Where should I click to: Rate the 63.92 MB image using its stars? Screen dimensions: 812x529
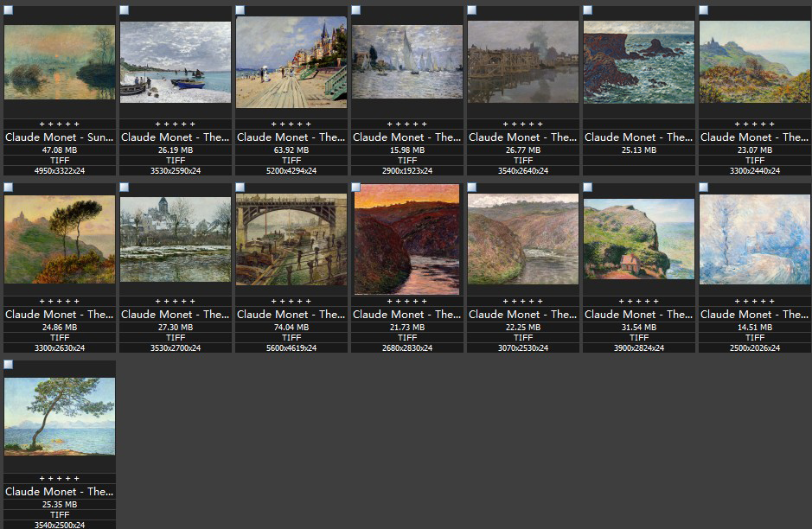(x=291, y=124)
